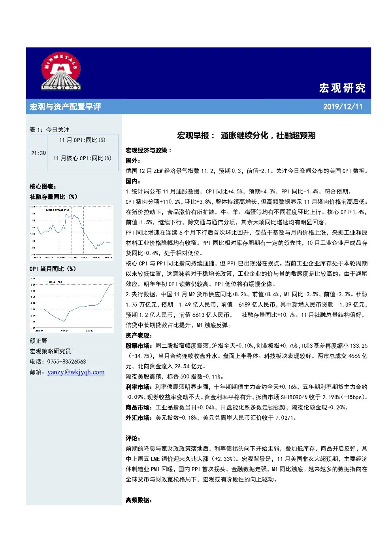The width and height of the screenshot is (392, 555).
Task: Click the job title 宏观策略研究员
Action: click(50, 351)
